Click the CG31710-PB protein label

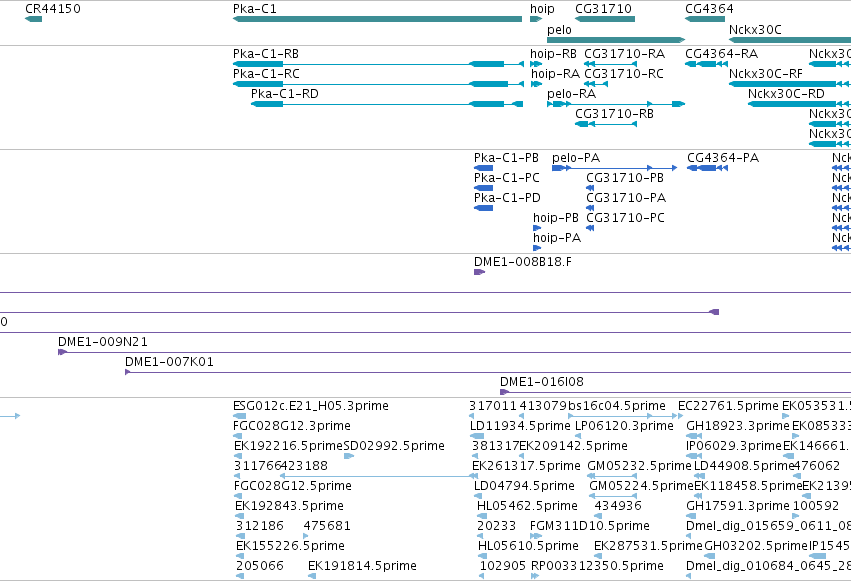click(x=625, y=178)
